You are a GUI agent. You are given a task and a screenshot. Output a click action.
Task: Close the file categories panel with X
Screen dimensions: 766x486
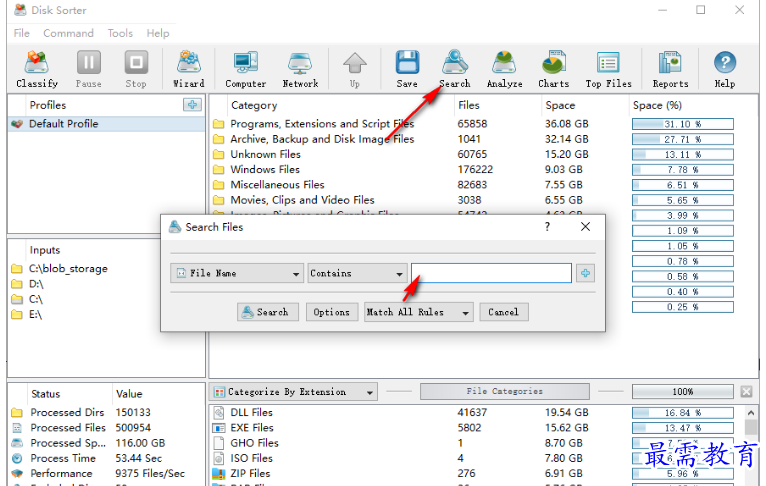[x=746, y=392]
